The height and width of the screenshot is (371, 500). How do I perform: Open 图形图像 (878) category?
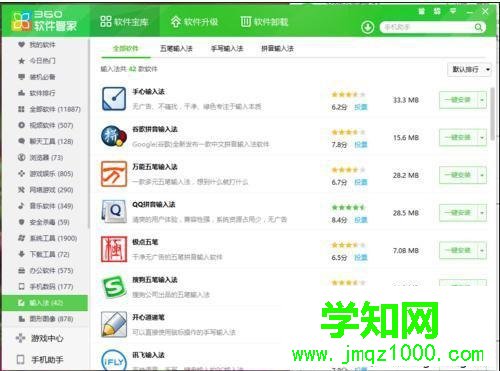click(45, 319)
